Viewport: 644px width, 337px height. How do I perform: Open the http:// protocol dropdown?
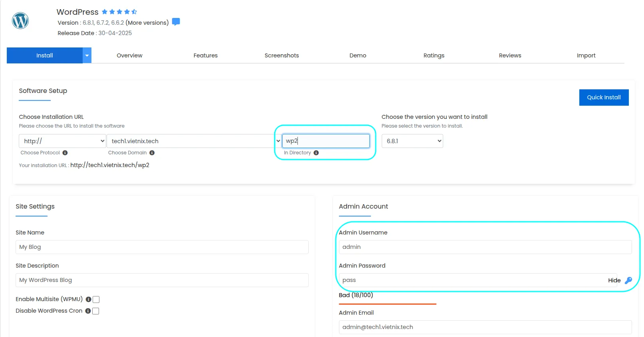tap(62, 141)
